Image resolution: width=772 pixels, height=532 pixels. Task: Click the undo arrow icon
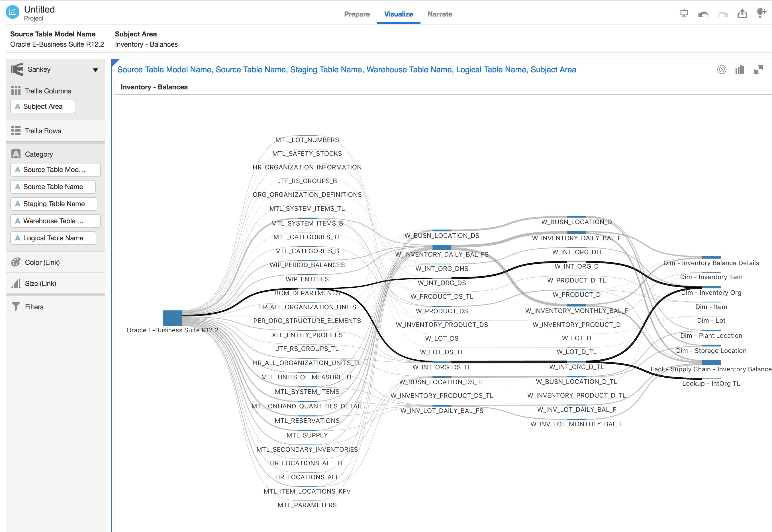(703, 14)
